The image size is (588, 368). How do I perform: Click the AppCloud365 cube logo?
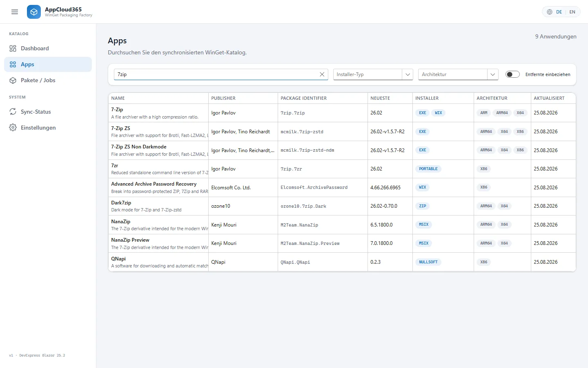(x=34, y=12)
